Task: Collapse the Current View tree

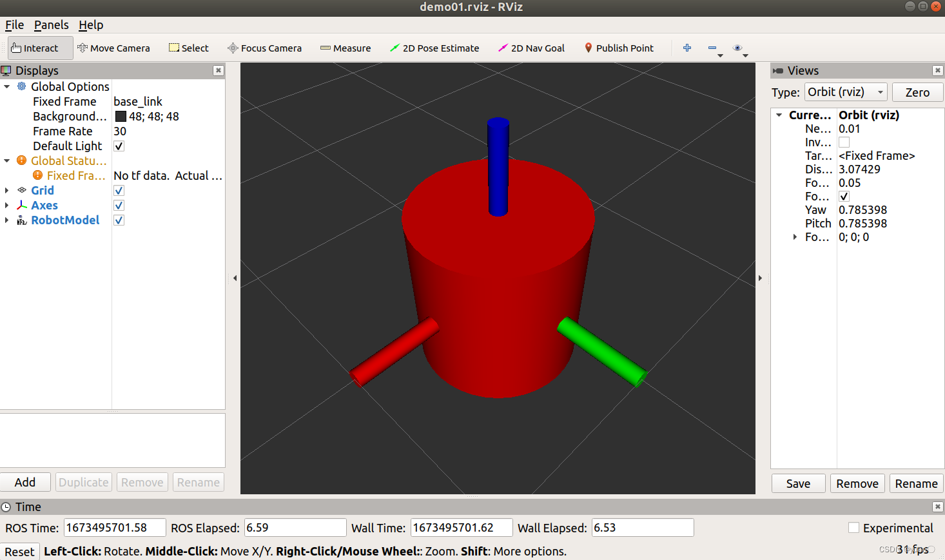Action: click(779, 115)
